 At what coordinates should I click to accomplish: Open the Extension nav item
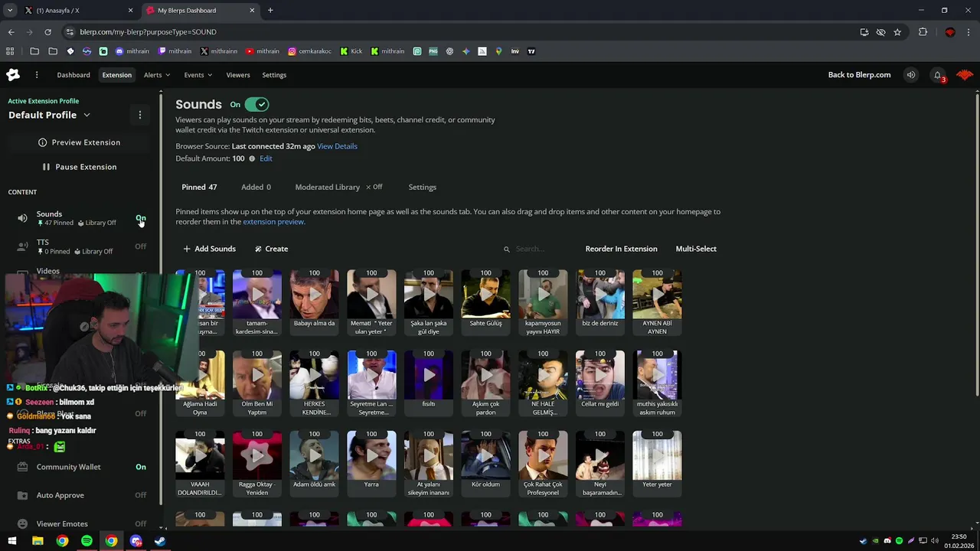pyautogui.click(x=117, y=75)
